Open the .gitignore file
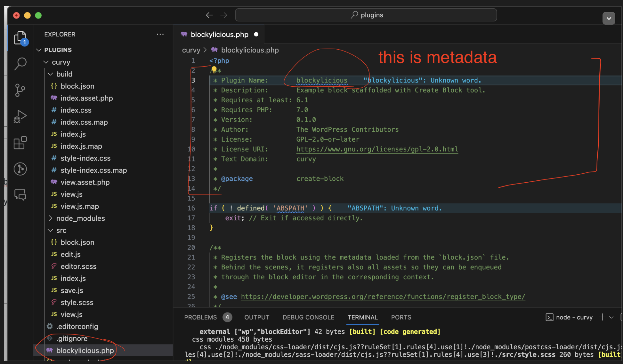Image resolution: width=623 pixels, height=364 pixels. tap(72, 338)
